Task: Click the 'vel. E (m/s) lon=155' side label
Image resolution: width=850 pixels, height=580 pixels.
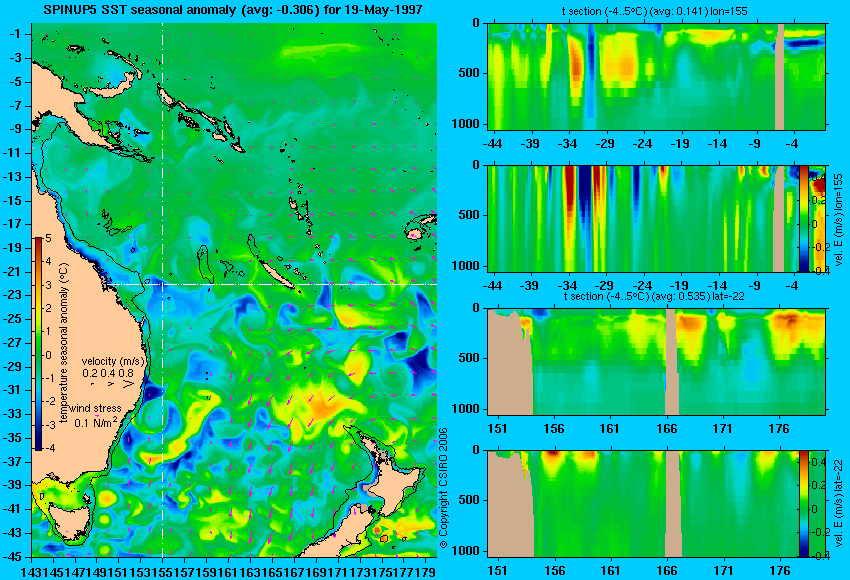Action: point(838,221)
